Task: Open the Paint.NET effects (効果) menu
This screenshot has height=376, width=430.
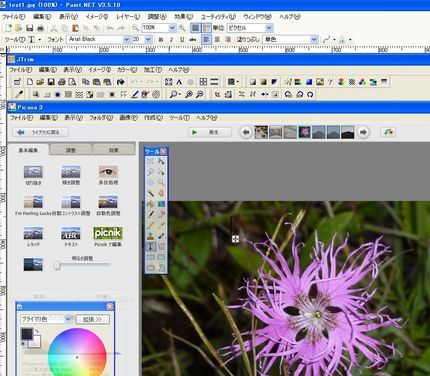Action: 183,16
